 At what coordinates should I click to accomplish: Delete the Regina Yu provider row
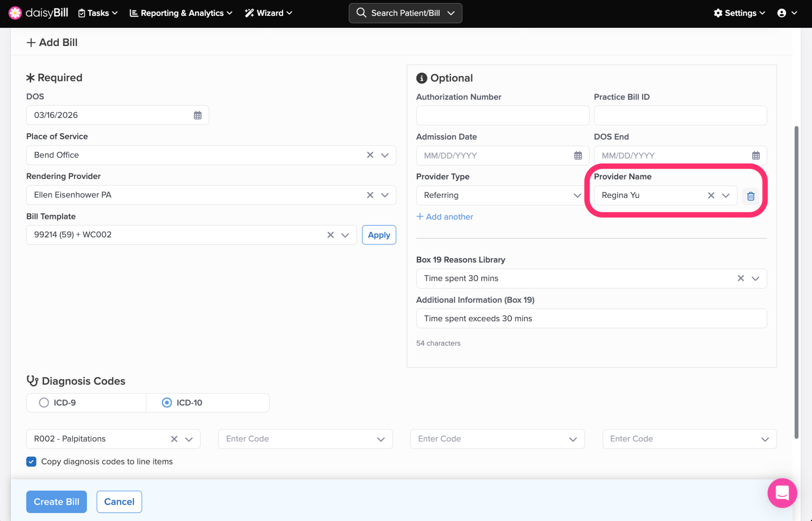click(x=750, y=196)
